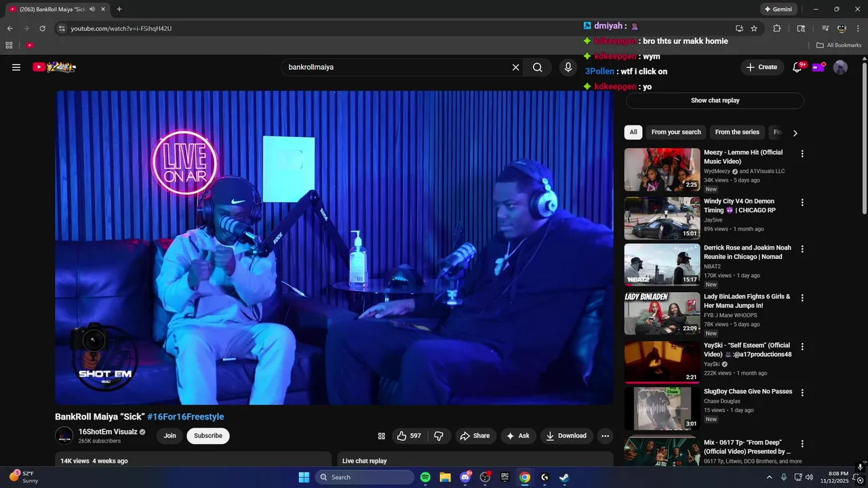The width and height of the screenshot is (868, 488).
Task: Open options menu for Windy City V4 video
Action: (x=802, y=203)
